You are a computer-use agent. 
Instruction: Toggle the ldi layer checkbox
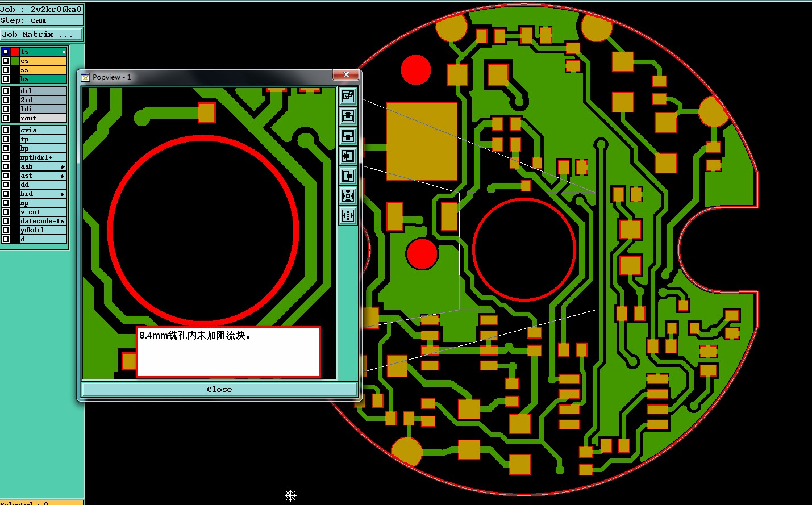[x=6, y=109]
